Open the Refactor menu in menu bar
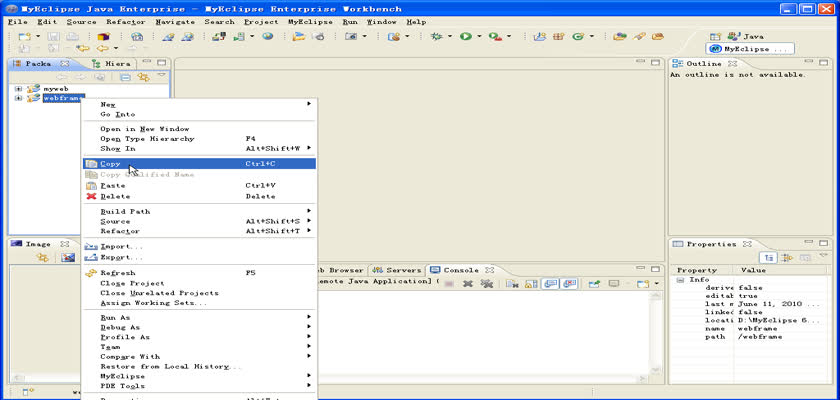The image size is (840, 400). [126, 22]
